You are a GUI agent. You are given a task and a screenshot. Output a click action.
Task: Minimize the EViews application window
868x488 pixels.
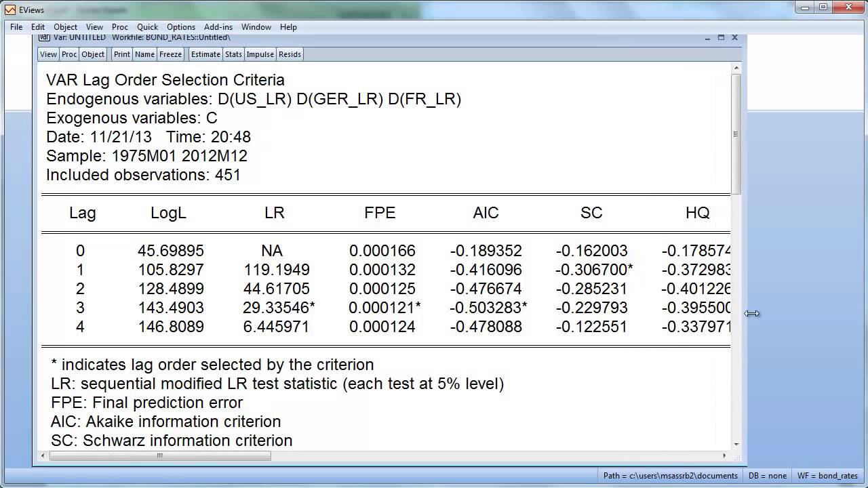(x=805, y=7)
